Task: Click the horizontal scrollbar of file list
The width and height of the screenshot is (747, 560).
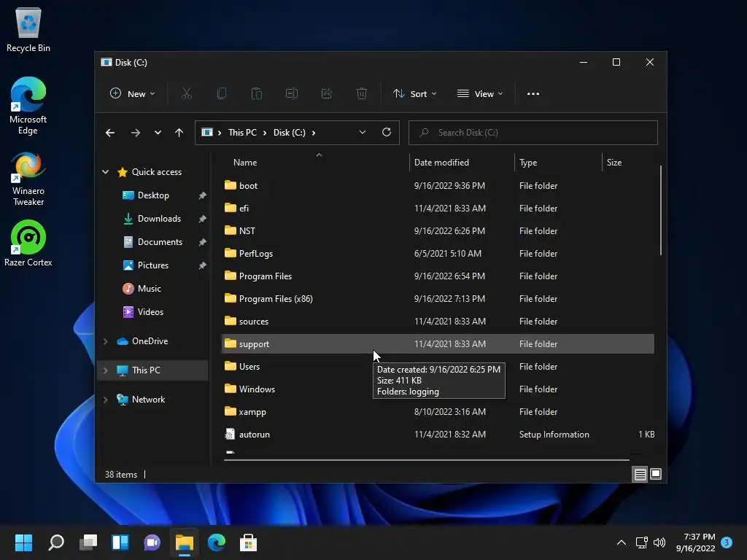Action: 426,459
